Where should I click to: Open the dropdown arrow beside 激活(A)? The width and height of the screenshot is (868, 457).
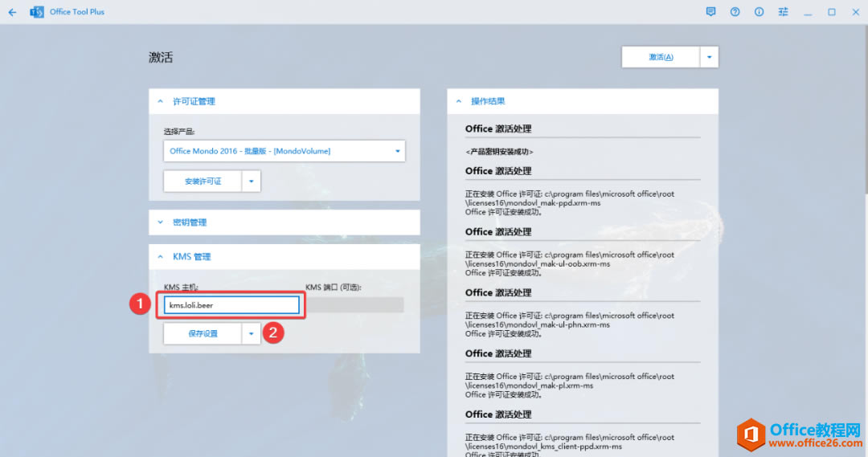709,57
